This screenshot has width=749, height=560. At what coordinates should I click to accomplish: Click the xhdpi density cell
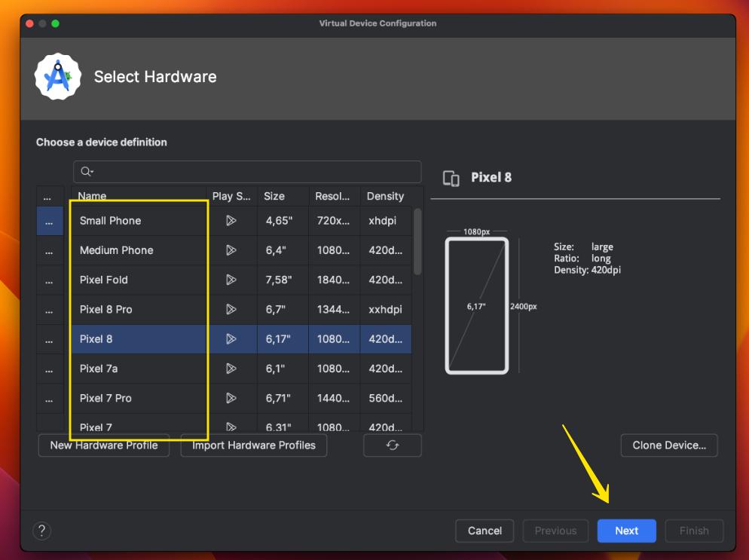[x=386, y=221]
